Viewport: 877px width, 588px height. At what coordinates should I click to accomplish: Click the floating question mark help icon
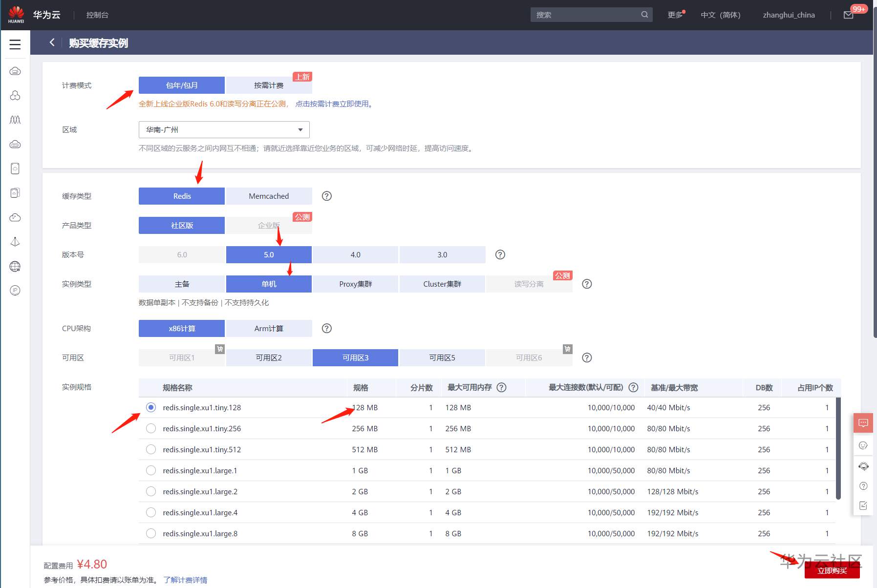point(863,486)
